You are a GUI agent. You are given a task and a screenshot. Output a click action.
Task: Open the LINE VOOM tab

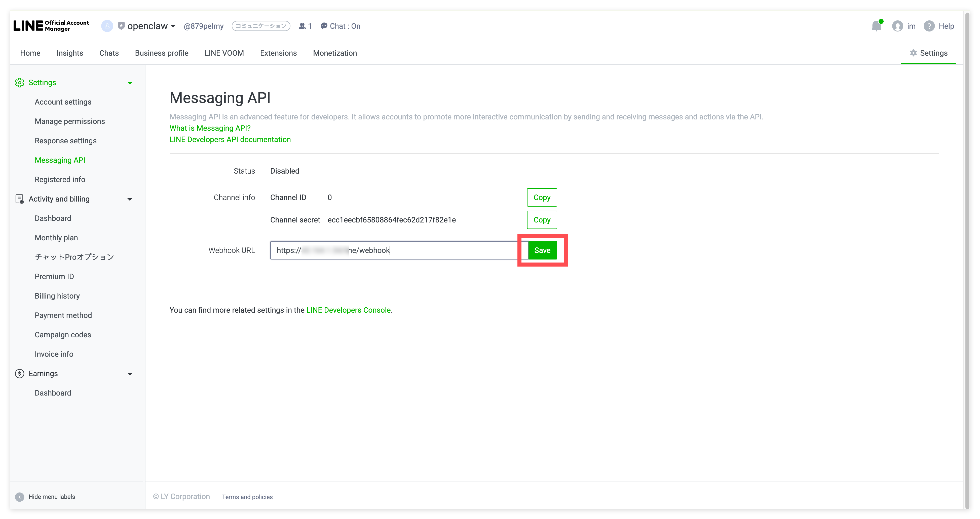pyautogui.click(x=224, y=53)
